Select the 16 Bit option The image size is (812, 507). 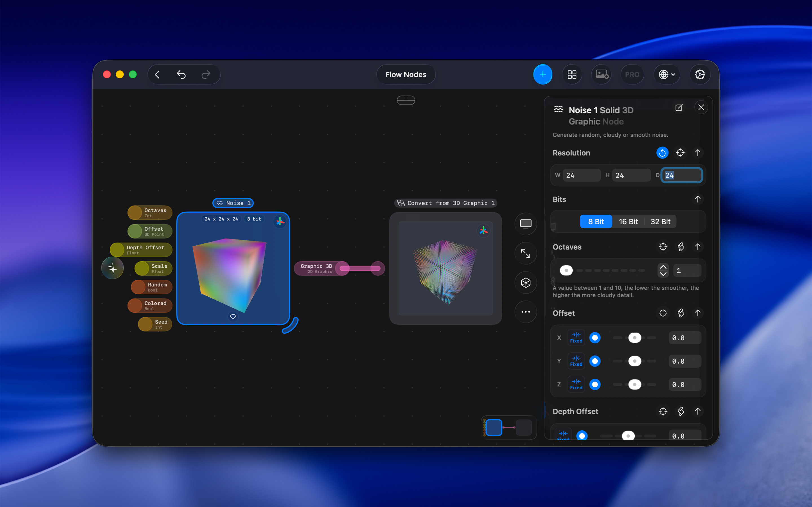pyautogui.click(x=628, y=222)
